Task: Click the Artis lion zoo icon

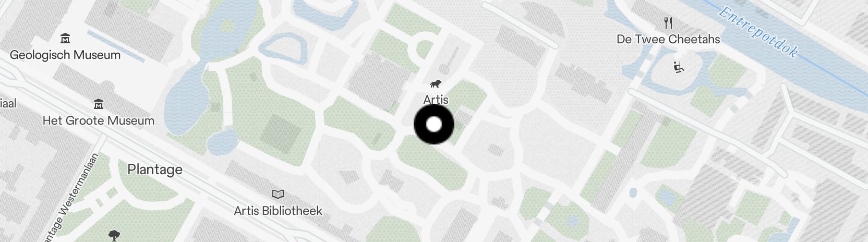Action: coord(436,84)
